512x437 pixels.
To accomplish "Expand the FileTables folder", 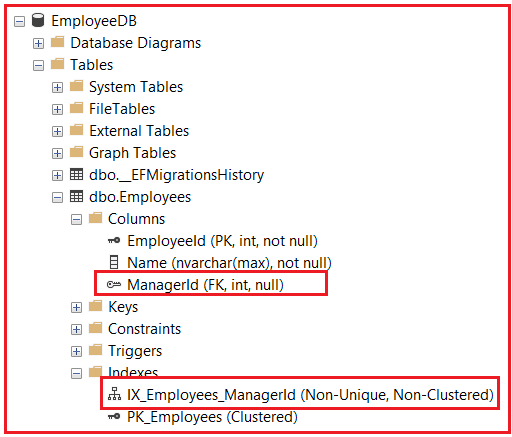I will pos(57,110).
